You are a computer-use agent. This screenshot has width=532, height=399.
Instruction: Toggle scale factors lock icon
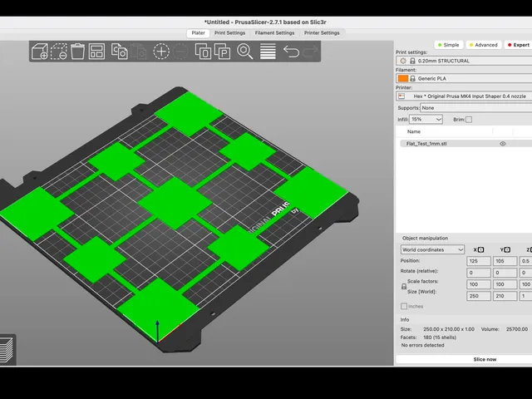coord(404,287)
